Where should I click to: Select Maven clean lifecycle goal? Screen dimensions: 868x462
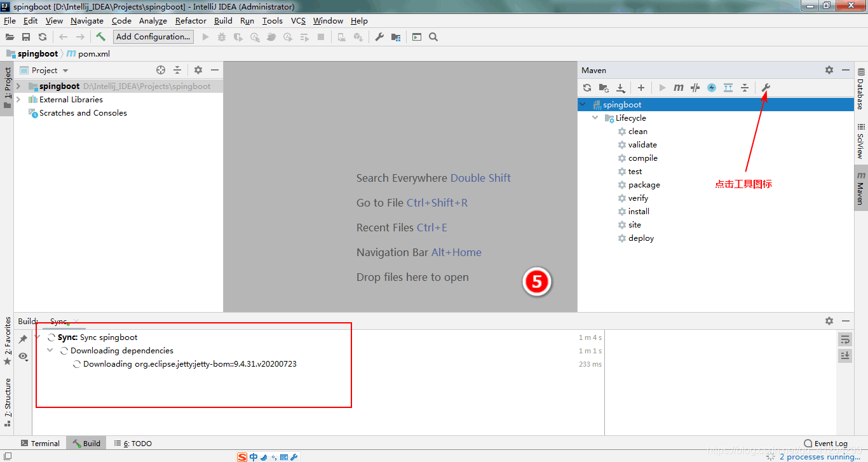point(638,132)
